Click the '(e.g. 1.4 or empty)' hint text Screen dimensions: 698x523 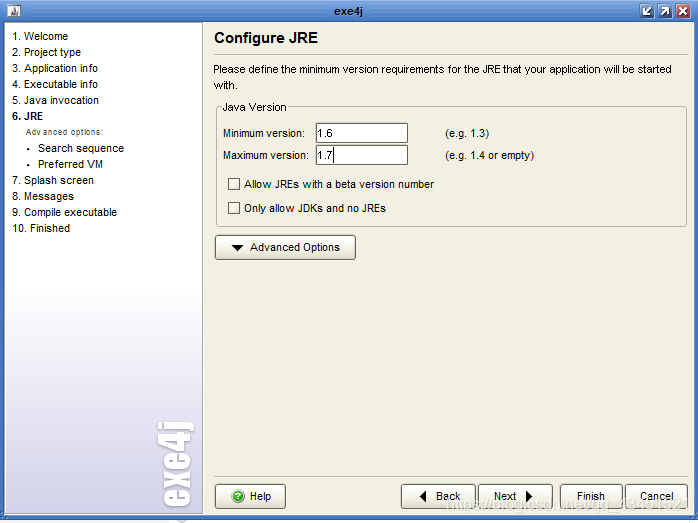click(489, 155)
